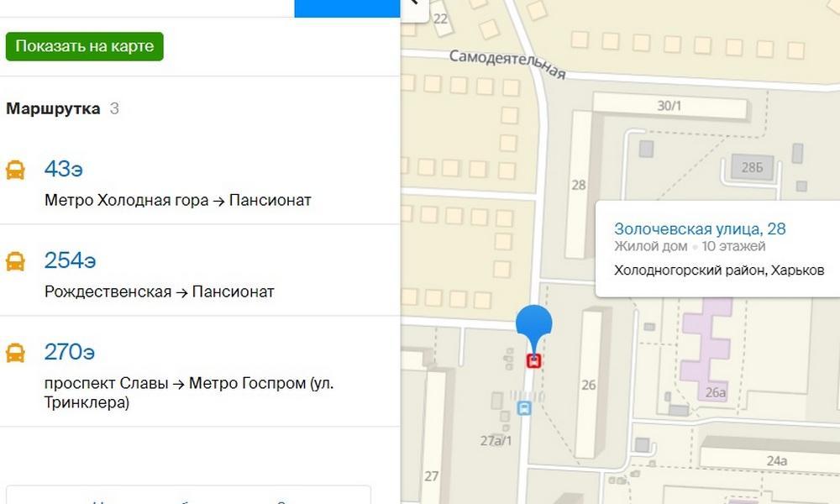Select the light blue bus stop icon on map

coord(524,409)
